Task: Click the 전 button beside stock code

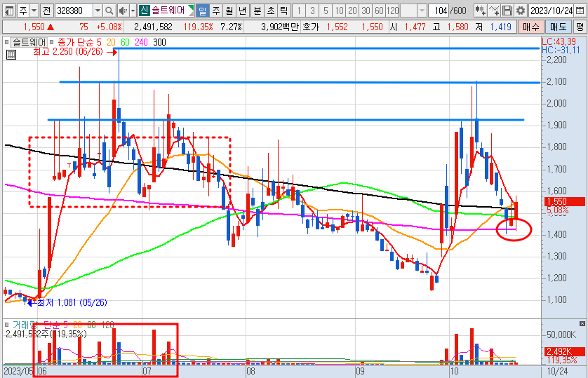Action: coord(46,11)
